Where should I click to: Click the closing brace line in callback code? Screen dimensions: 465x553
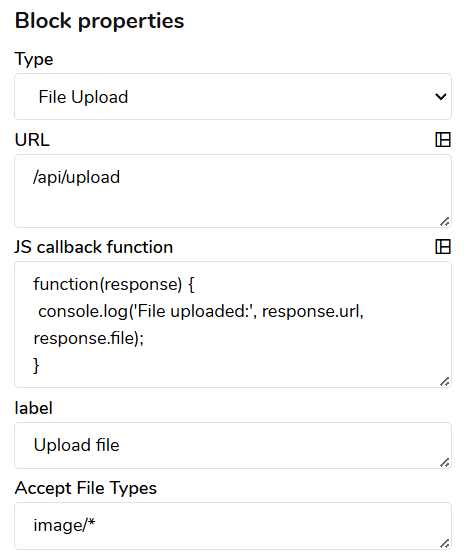click(x=36, y=365)
